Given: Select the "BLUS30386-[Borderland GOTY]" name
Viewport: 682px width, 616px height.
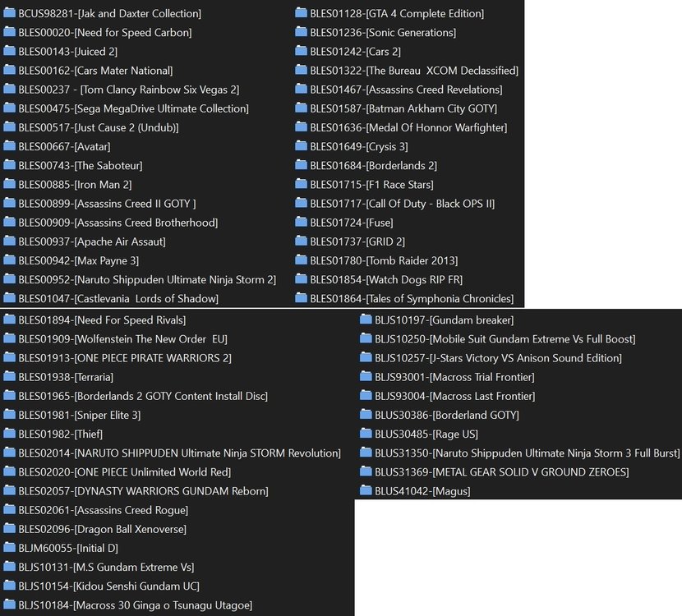Looking at the screenshot, I should pos(447,415).
